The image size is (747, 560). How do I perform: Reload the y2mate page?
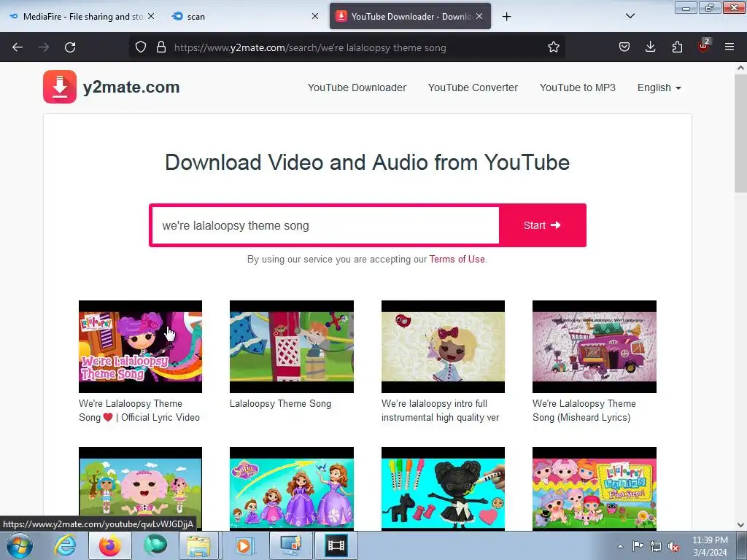(70, 47)
